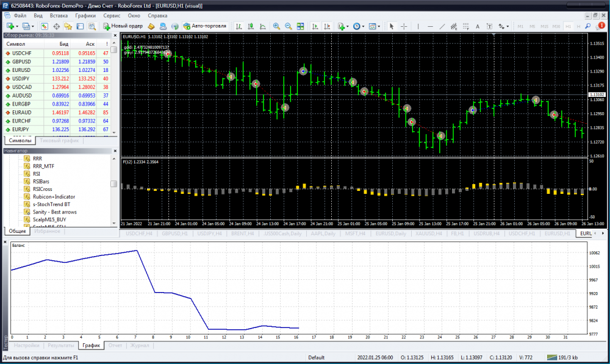Open the Вставка menu
The width and height of the screenshot is (610, 364).
coord(59,16)
